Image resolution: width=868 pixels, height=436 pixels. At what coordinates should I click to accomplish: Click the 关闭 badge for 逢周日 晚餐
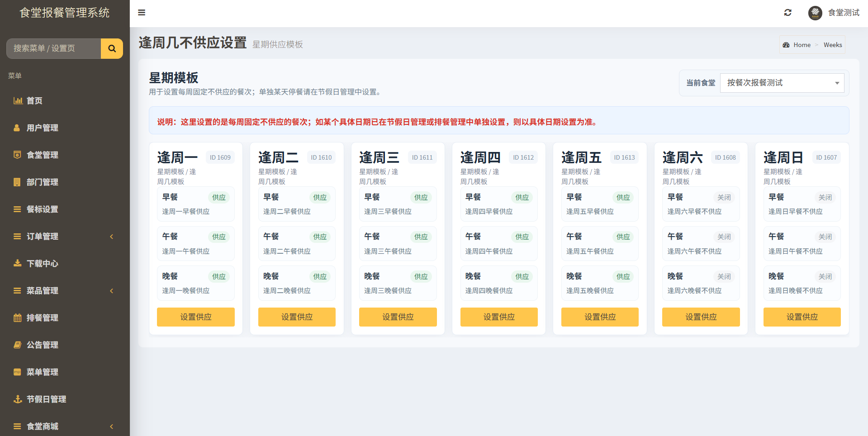pyautogui.click(x=825, y=276)
